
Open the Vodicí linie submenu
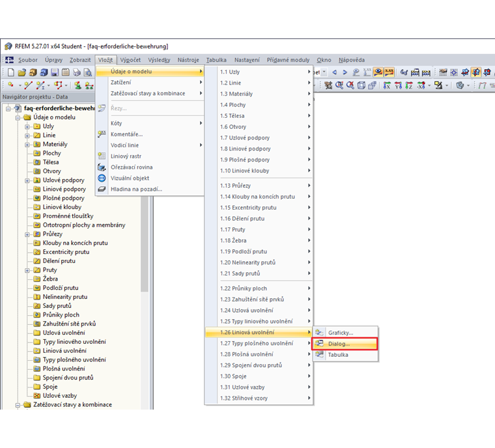pyautogui.click(x=150, y=145)
